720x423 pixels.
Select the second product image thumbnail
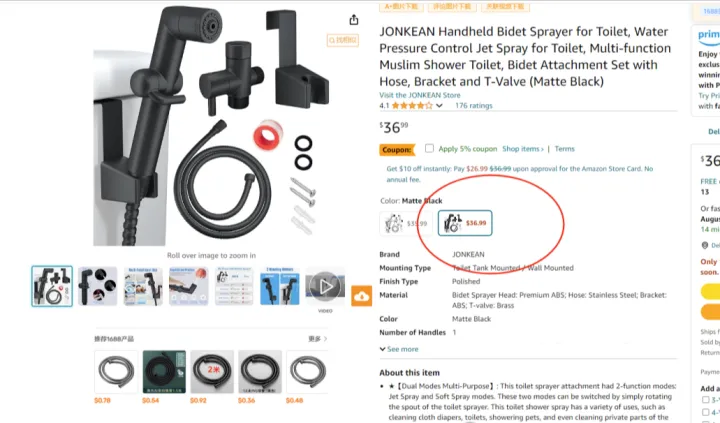97,286
